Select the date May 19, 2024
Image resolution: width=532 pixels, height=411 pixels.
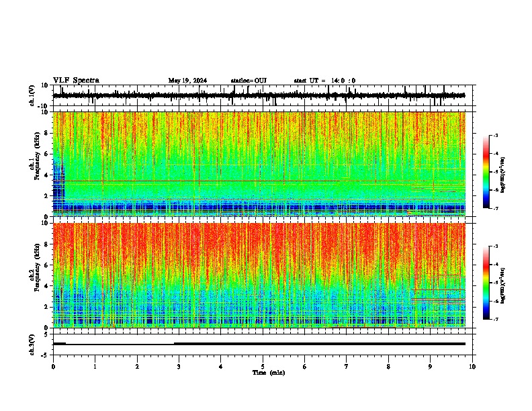[187, 81]
